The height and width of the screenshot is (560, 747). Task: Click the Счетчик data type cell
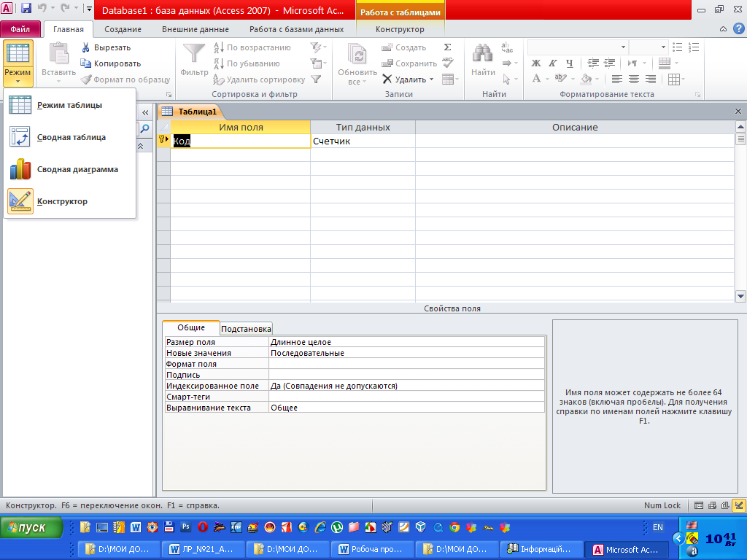tap(363, 141)
